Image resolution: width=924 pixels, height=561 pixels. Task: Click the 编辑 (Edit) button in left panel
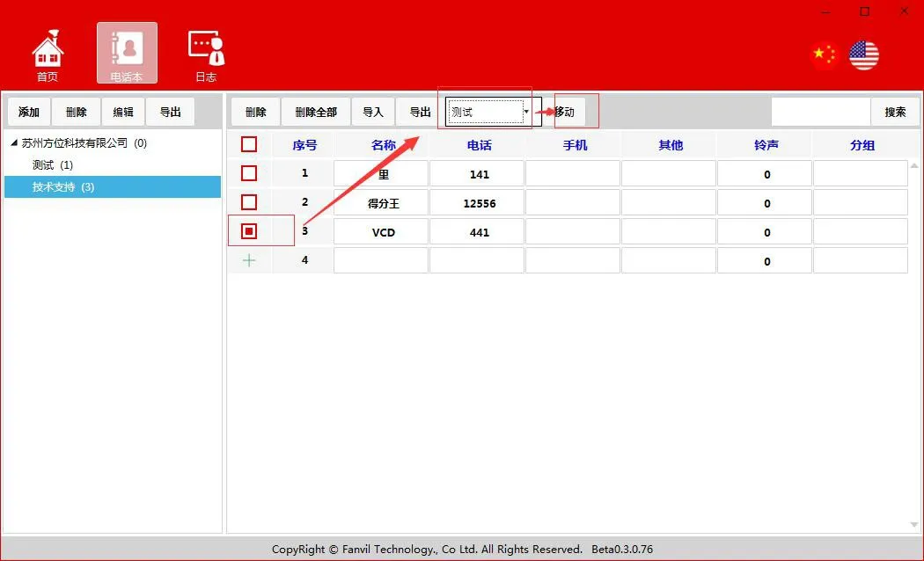click(x=123, y=112)
